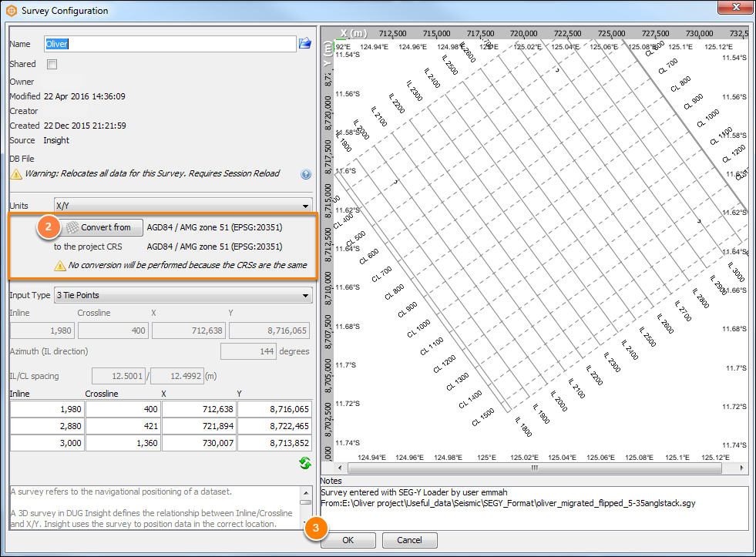Click the Name field containing Oliver
This screenshot has width=756, height=557.
(x=170, y=44)
